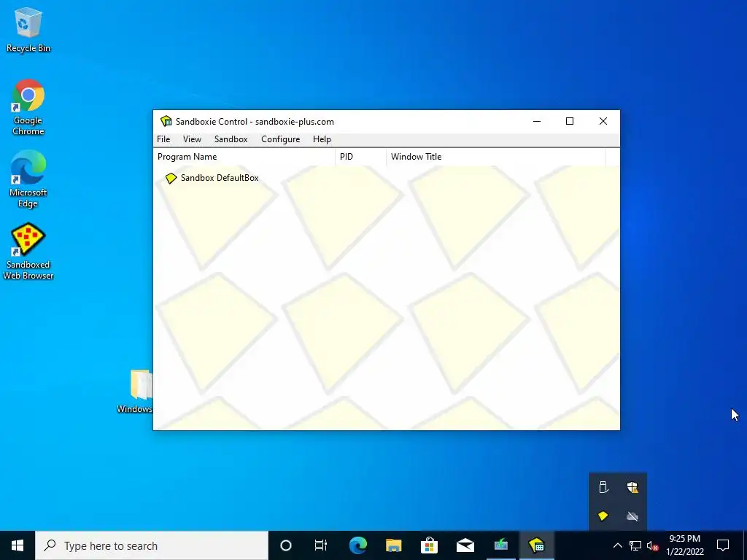Viewport: 747px width, 560px height.
Task: Sort by Program Name column header
Action: [244, 157]
